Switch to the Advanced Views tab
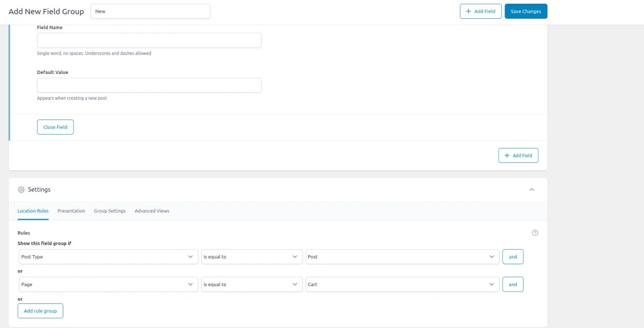Viewport: 644px width, 328px height. (152, 211)
